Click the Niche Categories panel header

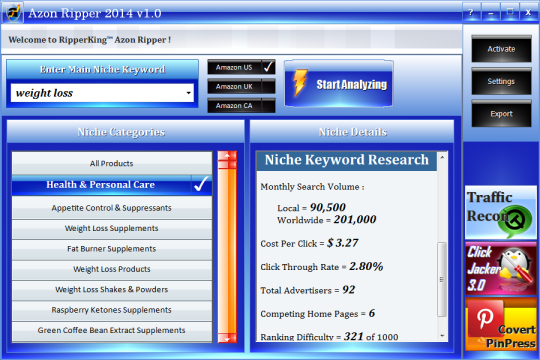coord(125,132)
